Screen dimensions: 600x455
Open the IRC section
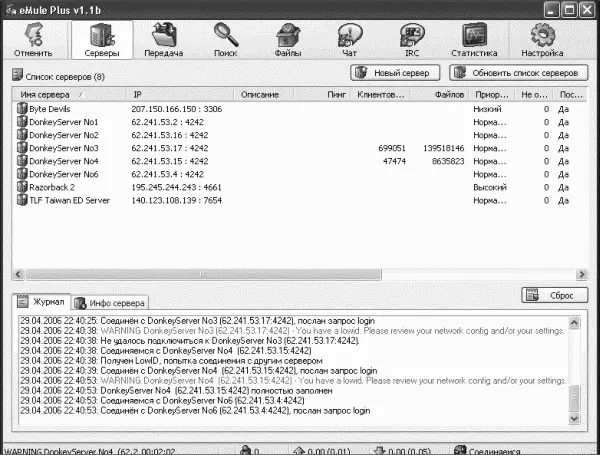coord(412,40)
